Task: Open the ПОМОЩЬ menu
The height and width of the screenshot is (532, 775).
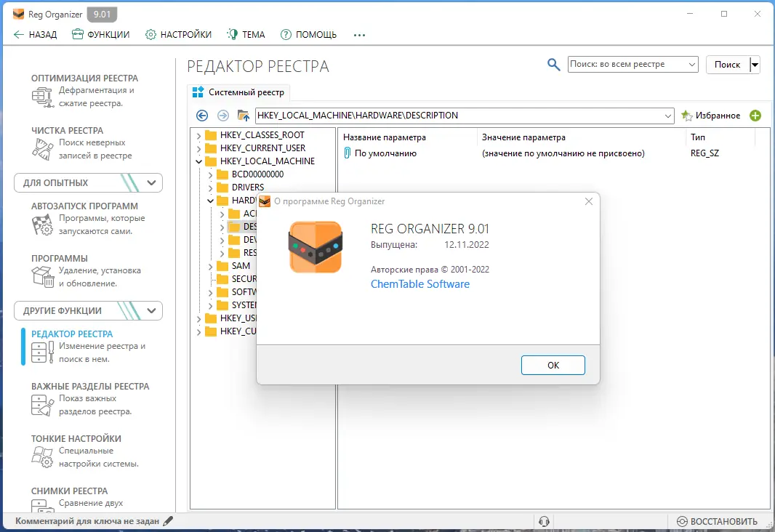Action: pos(308,35)
